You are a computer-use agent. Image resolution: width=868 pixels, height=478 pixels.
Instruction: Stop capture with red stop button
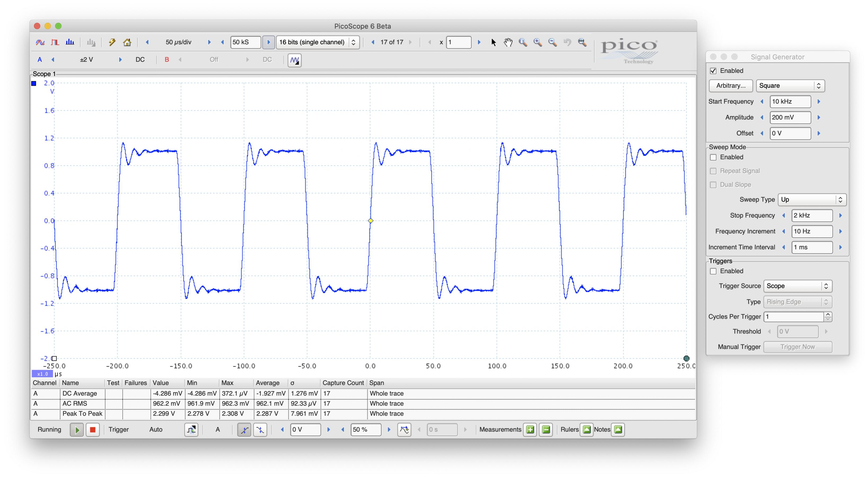(x=93, y=430)
